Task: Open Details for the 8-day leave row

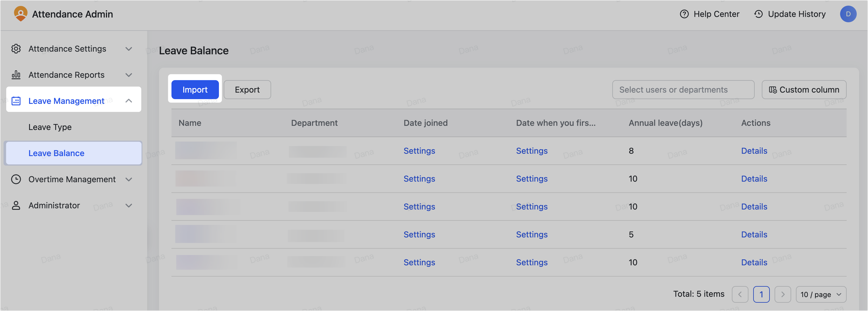Action: (754, 151)
